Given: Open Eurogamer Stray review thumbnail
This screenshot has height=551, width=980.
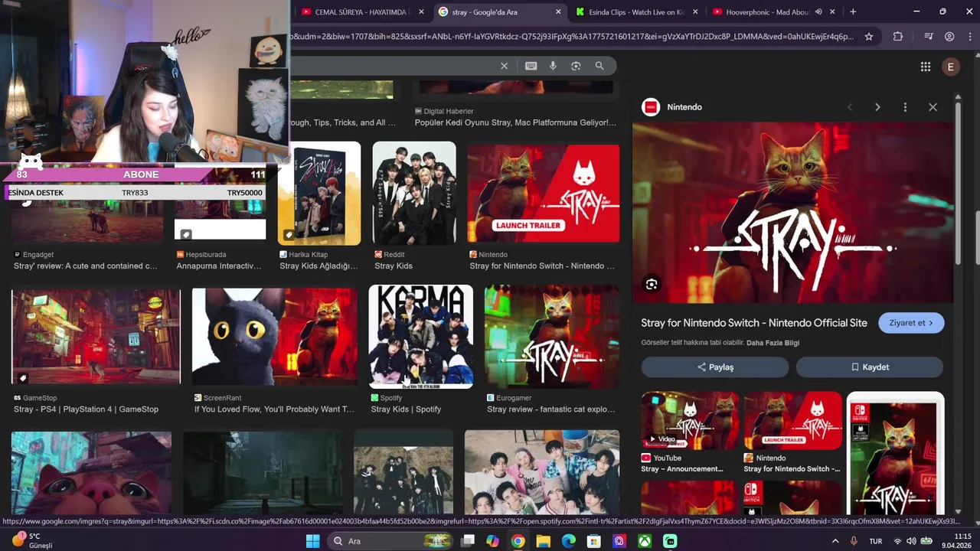Looking at the screenshot, I should [x=552, y=337].
